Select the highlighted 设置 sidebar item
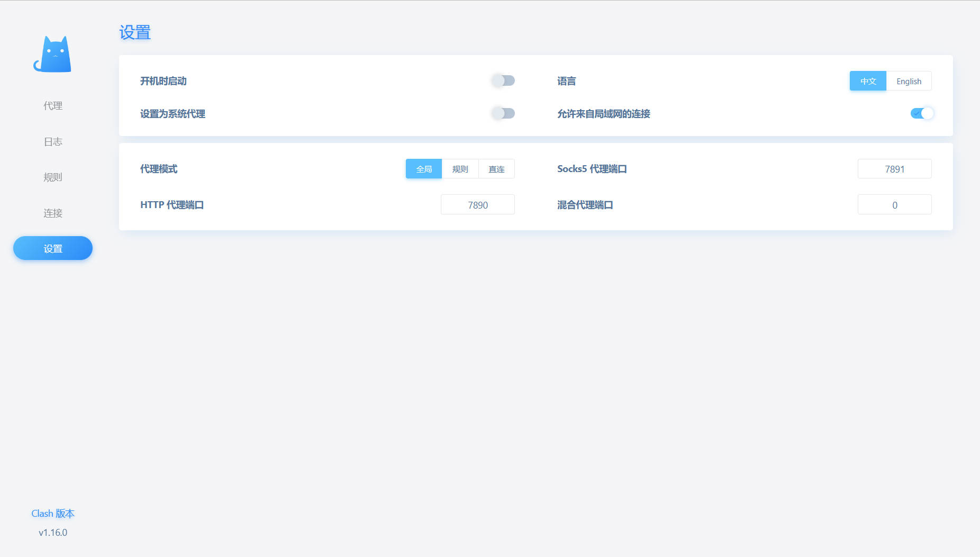This screenshot has width=980, height=557. pyautogui.click(x=53, y=248)
